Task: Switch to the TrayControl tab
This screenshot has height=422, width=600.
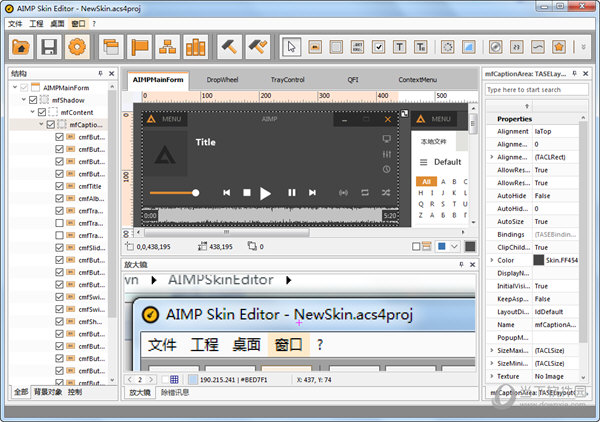Action: pos(287,80)
